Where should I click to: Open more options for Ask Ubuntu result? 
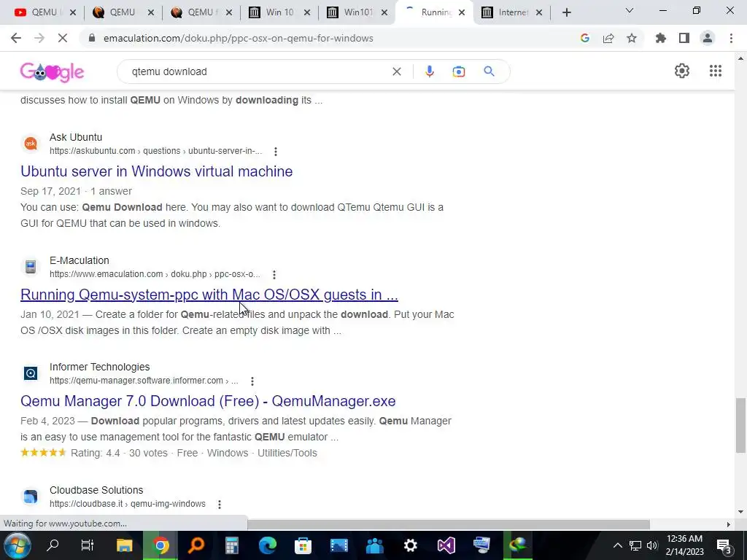pyautogui.click(x=275, y=152)
